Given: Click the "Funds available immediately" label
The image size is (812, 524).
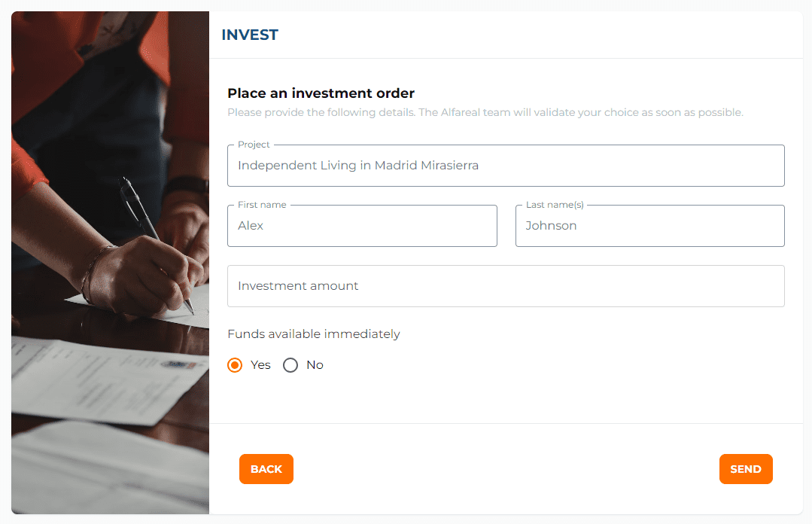Looking at the screenshot, I should [x=314, y=334].
